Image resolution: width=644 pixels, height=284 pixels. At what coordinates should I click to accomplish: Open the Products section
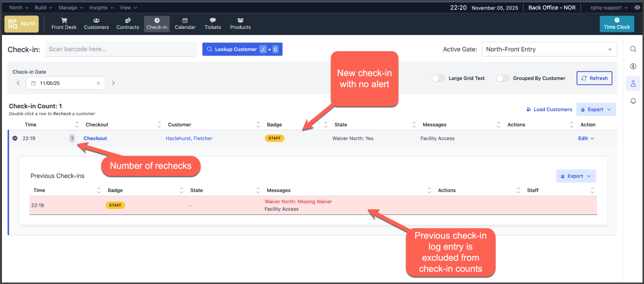coord(240,24)
